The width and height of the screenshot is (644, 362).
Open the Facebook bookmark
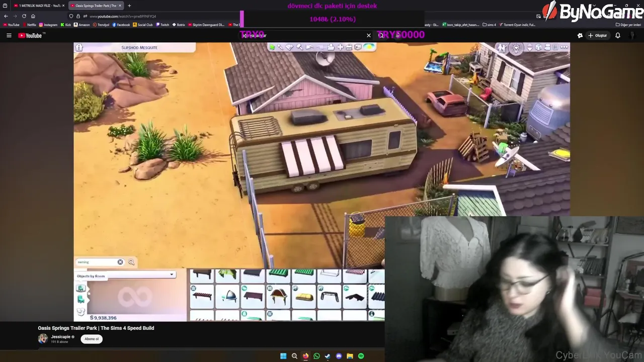click(121, 25)
